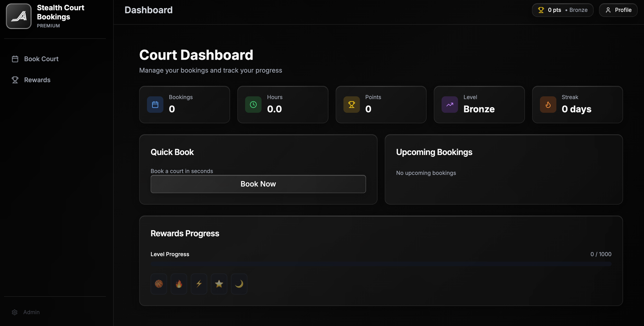Viewport: 644px width, 326px height.
Task: Go to Rewards in the sidebar
Action: click(x=37, y=80)
